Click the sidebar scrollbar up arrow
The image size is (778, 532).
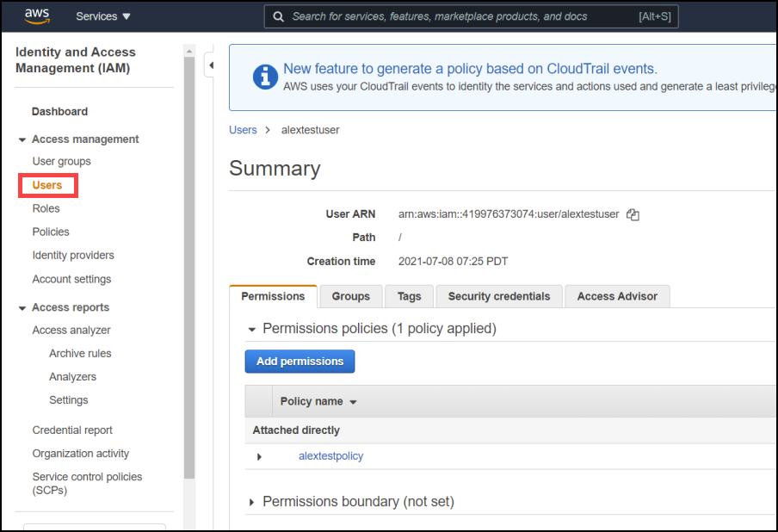coord(189,51)
